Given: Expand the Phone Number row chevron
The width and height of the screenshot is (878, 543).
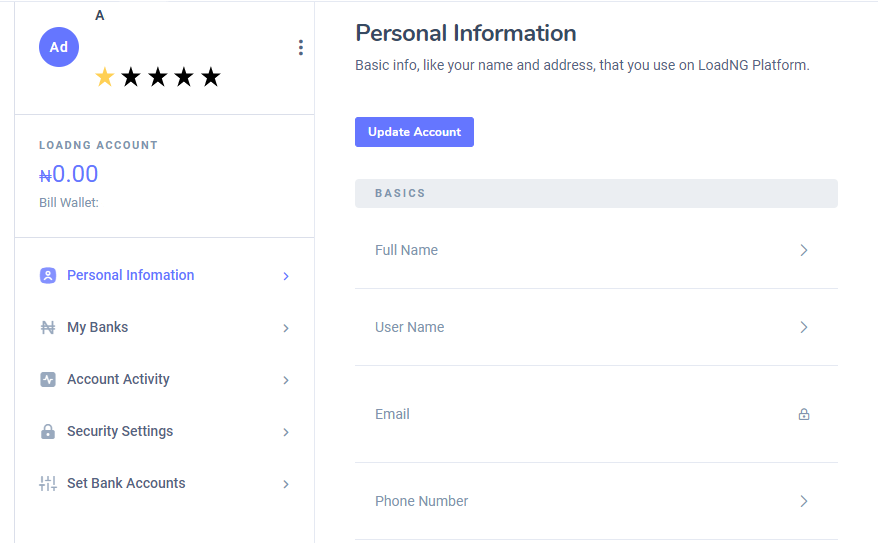Looking at the screenshot, I should (x=804, y=501).
